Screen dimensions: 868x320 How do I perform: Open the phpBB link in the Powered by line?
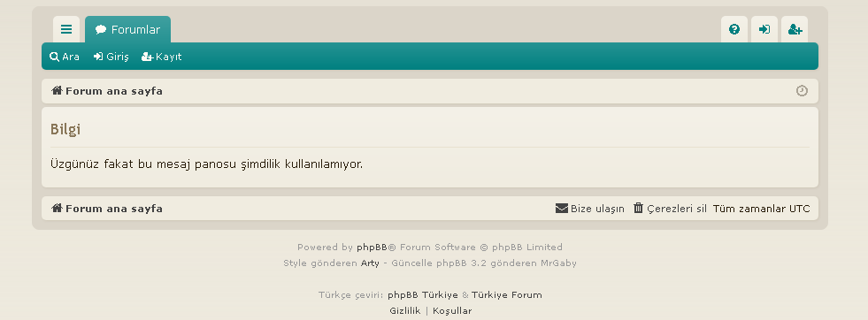point(372,247)
